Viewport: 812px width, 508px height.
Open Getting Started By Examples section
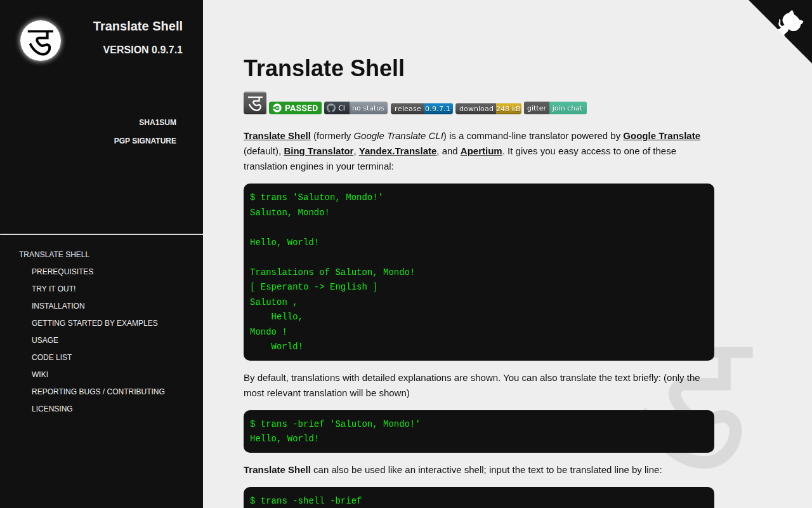pyautogui.click(x=95, y=323)
